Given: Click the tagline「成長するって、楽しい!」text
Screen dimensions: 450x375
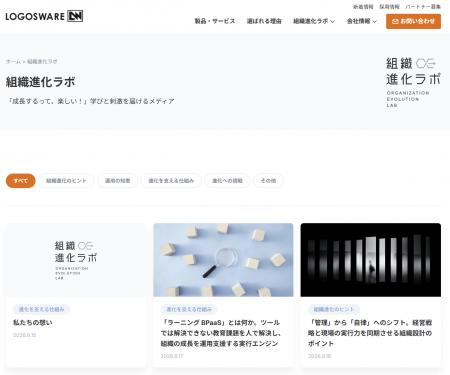Looking at the screenshot, I should (91, 101).
